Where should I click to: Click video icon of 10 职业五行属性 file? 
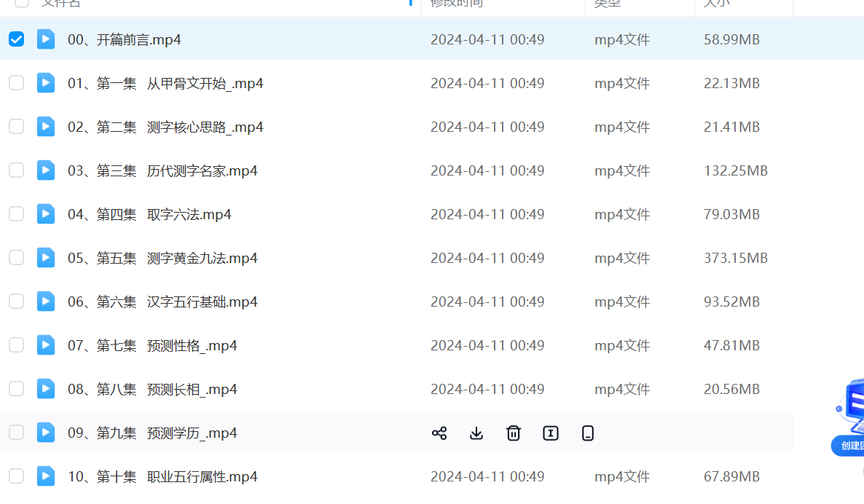[46, 476]
